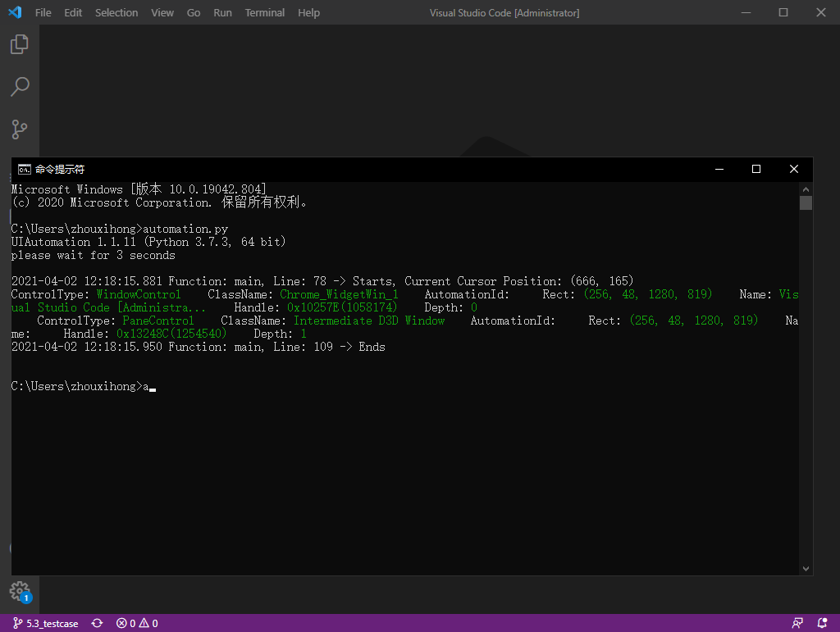The width and height of the screenshot is (840, 632).
Task: Open the Explorer view in the activity bar
Action: [x=21, y=43]
